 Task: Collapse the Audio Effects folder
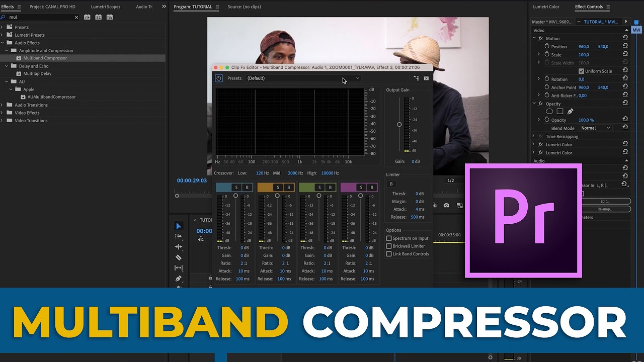[x=2, y=43]
